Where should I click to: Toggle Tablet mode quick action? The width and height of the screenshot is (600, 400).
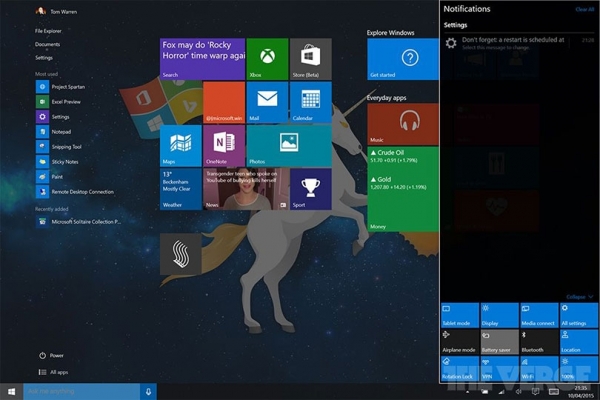tap(460, 315)
